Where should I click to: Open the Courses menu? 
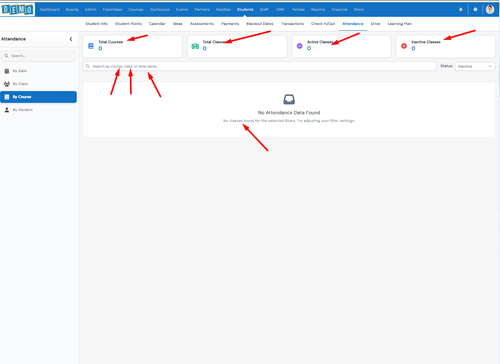pyautogui.click(x=136, y=9)
